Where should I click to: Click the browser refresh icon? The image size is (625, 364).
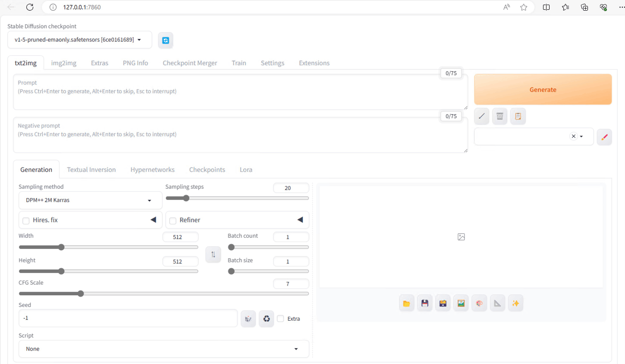click(30, 7)
